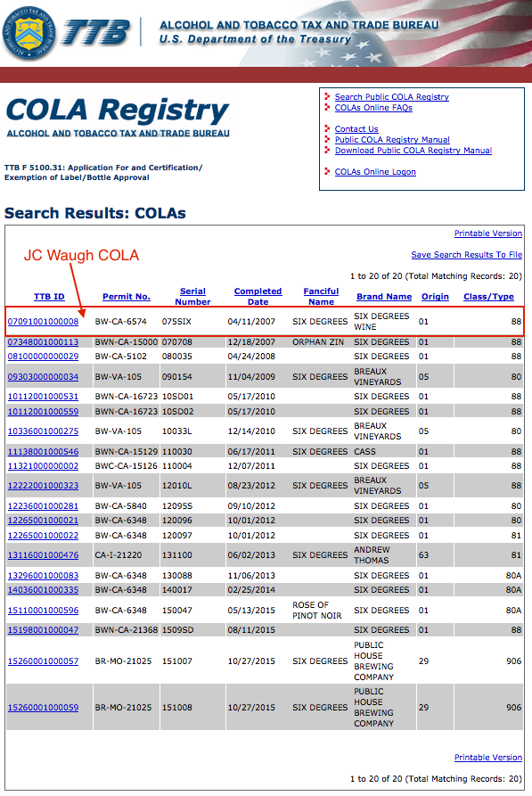Sort by Fanciful Name column header
532x796 pixels.
(322, 297)
